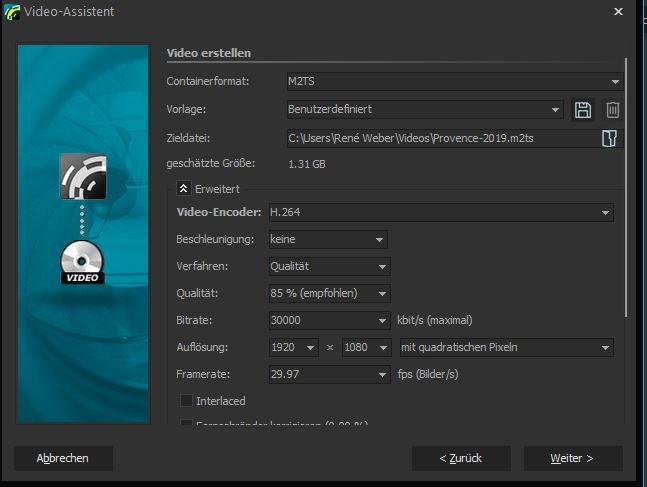
Task: Click the delete template trash icon
Action: point(612,109)
